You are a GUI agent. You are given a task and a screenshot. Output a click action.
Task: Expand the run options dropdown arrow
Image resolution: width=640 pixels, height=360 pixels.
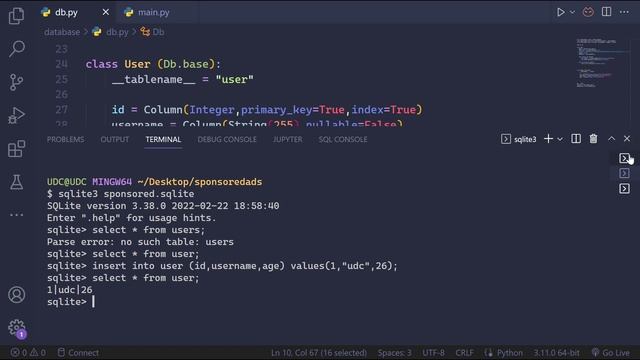click(572, 12)
